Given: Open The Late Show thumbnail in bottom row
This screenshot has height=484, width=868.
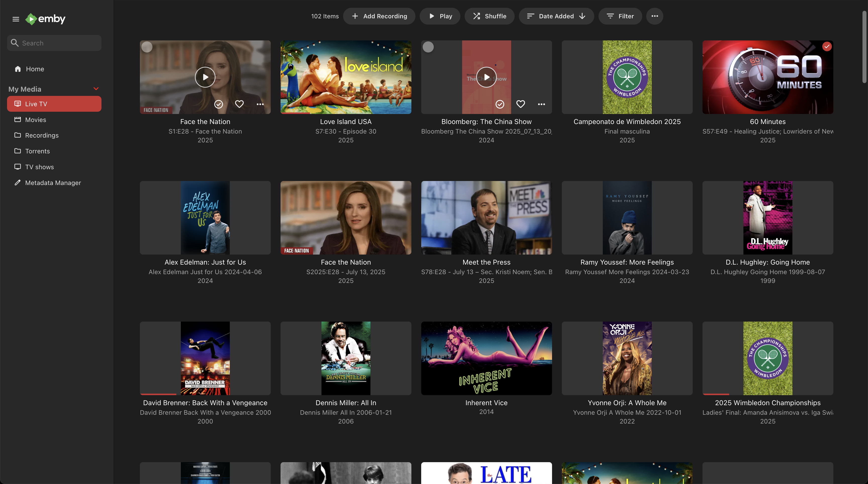Looking at the screenshot, I should click(x=486, y=473).
